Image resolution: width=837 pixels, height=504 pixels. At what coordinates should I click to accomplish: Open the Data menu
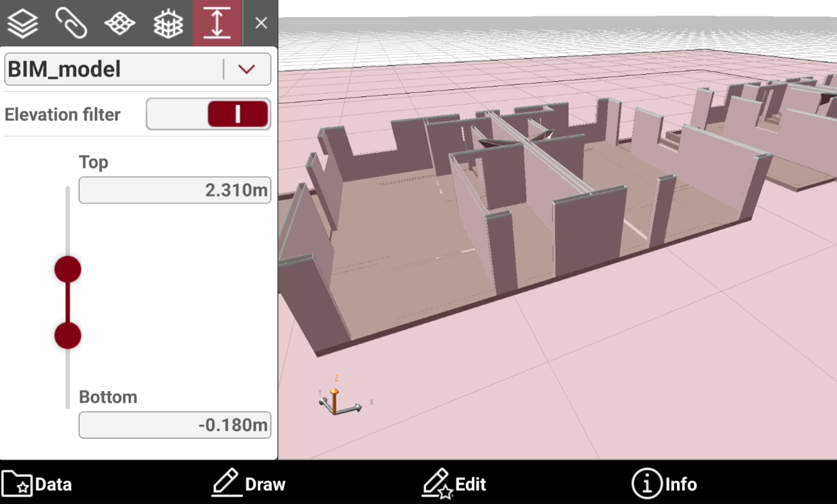pos(37,484)
